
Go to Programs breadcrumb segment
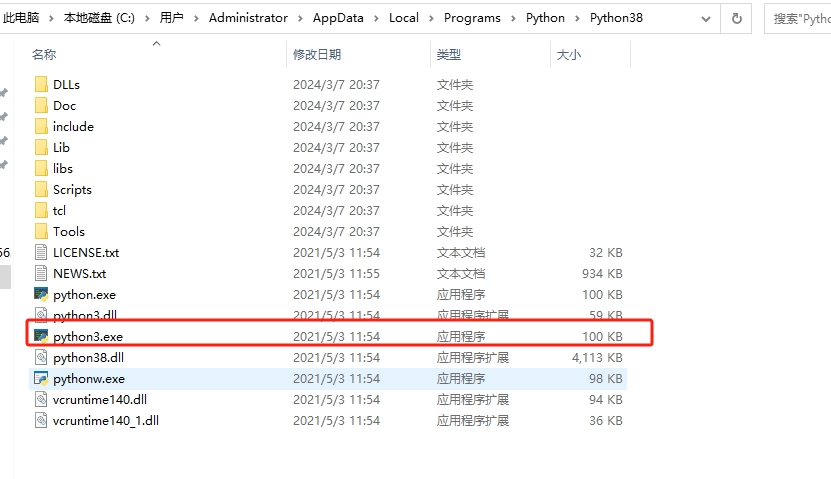coord(472,18)
